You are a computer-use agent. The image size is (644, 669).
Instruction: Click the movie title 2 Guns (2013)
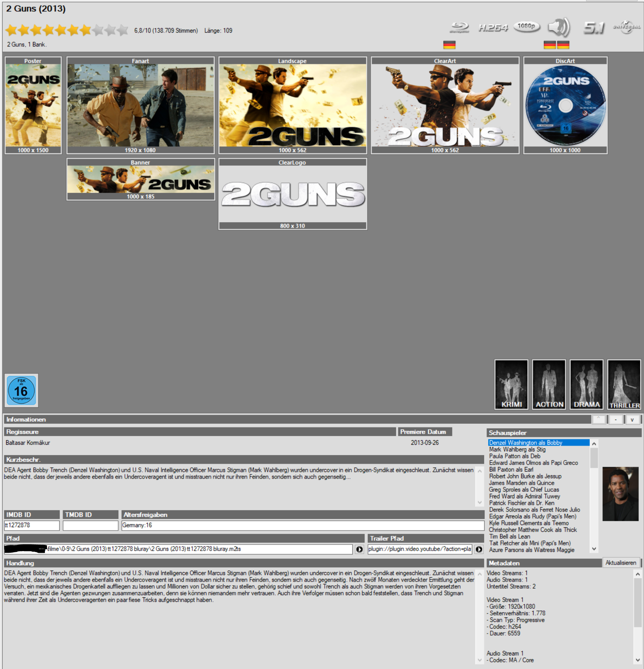click(x=36, y=9)
